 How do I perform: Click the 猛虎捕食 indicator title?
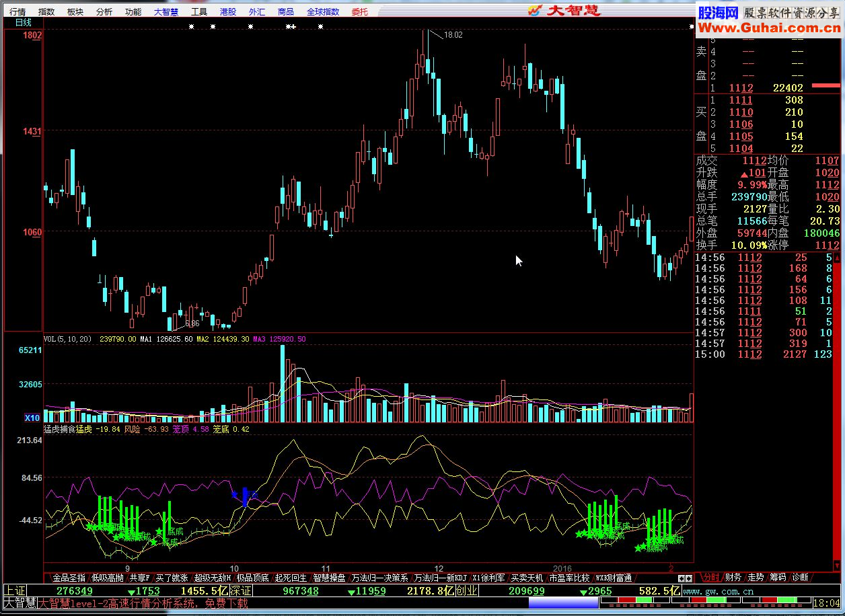(x=59, y=429)
